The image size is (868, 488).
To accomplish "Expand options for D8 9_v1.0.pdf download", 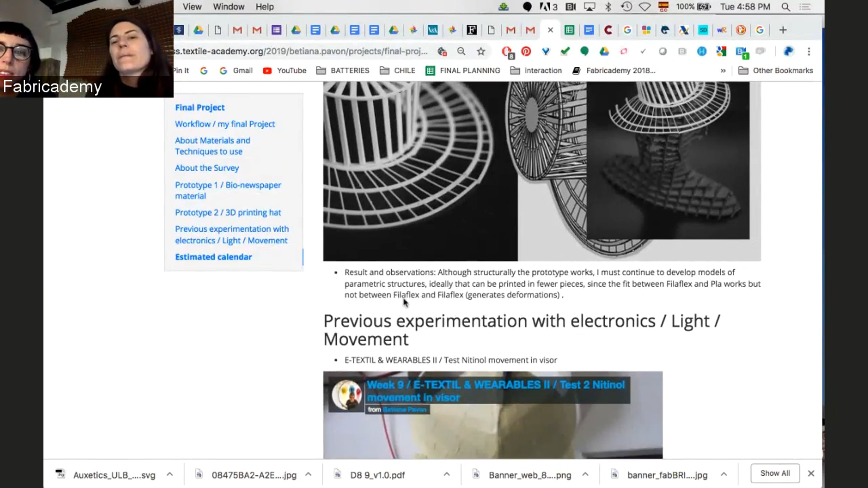I will [447, 474].
